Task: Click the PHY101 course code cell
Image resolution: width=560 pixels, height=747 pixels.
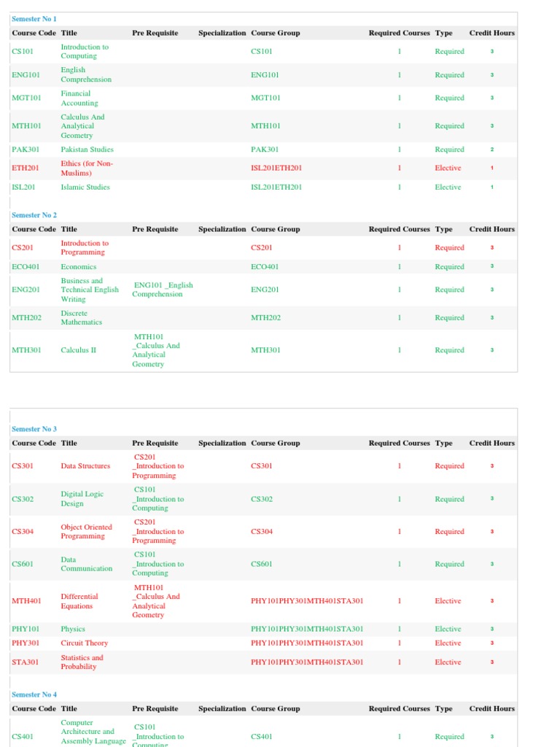Action: click(26, 630)
